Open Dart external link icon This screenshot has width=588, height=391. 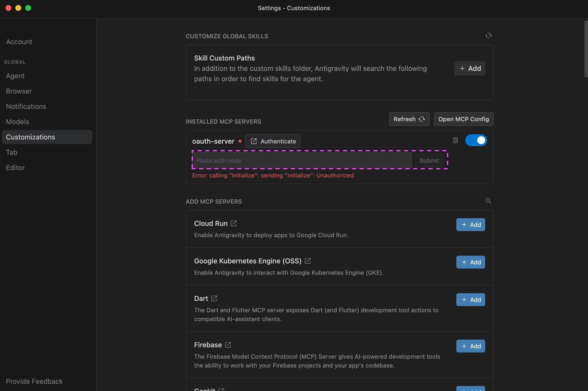pos(214,298)
